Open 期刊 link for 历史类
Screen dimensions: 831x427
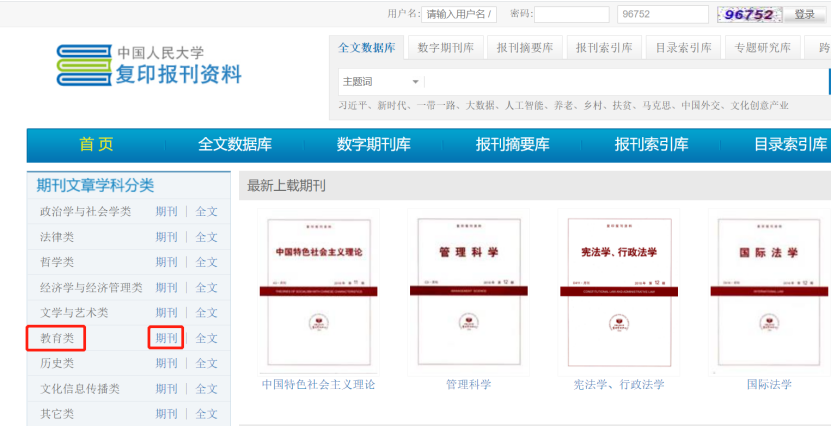click(166, 363)
